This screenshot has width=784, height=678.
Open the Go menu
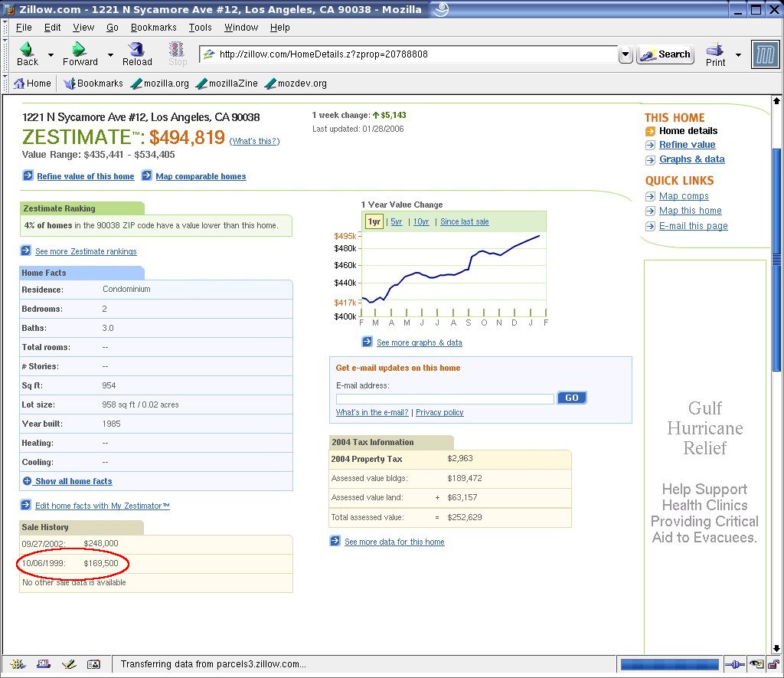click(x=113, y=28)
